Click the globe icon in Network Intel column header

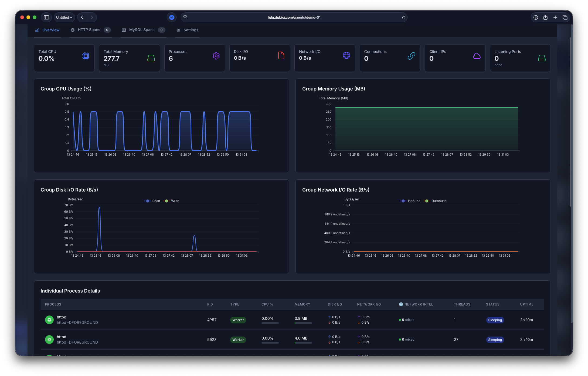pos(400,304)
